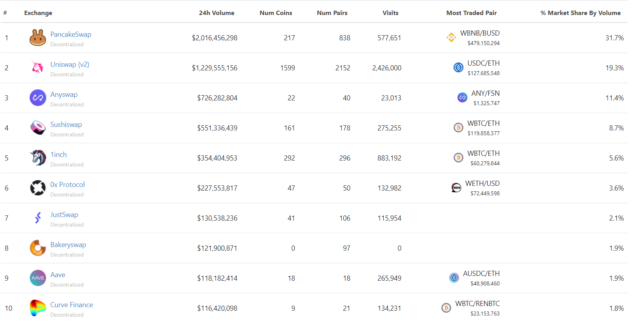
Task: Select the 31.7% market share value
Action: [x=614, y=38]
